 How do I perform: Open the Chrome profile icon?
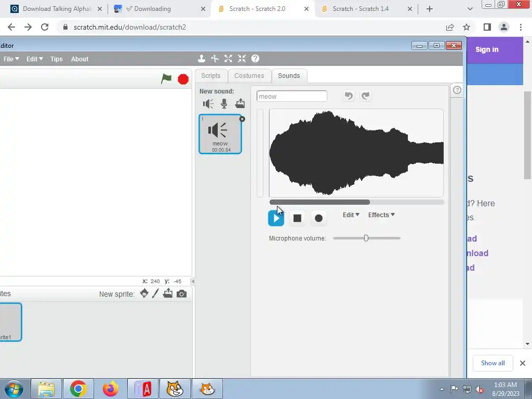point(504,27)
